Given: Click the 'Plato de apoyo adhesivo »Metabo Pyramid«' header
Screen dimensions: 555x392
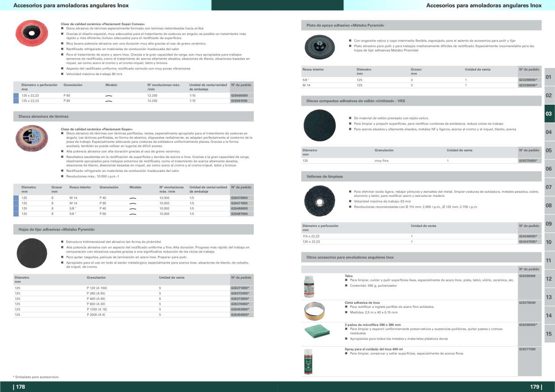Looking at the screenshot, I should (x=421, y=26).
